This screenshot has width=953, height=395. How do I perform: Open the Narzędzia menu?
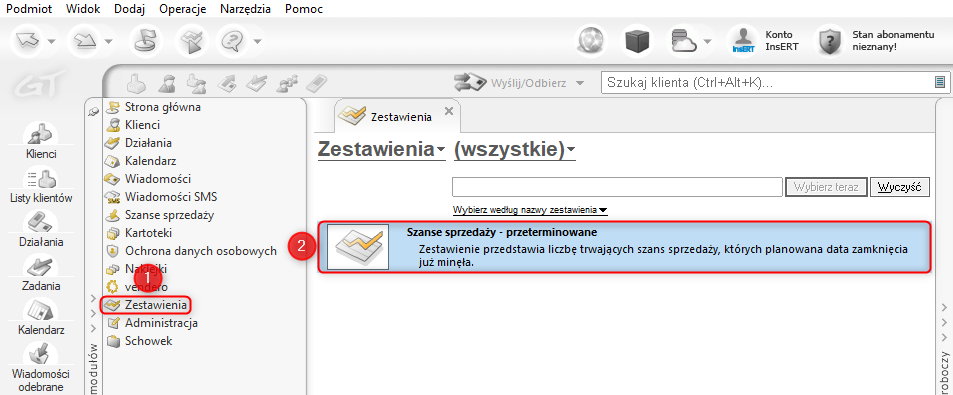[x=246, y=9]
